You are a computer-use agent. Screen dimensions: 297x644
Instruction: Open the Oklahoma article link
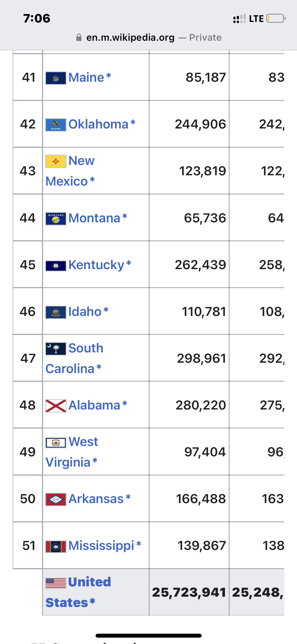point(98,124)
